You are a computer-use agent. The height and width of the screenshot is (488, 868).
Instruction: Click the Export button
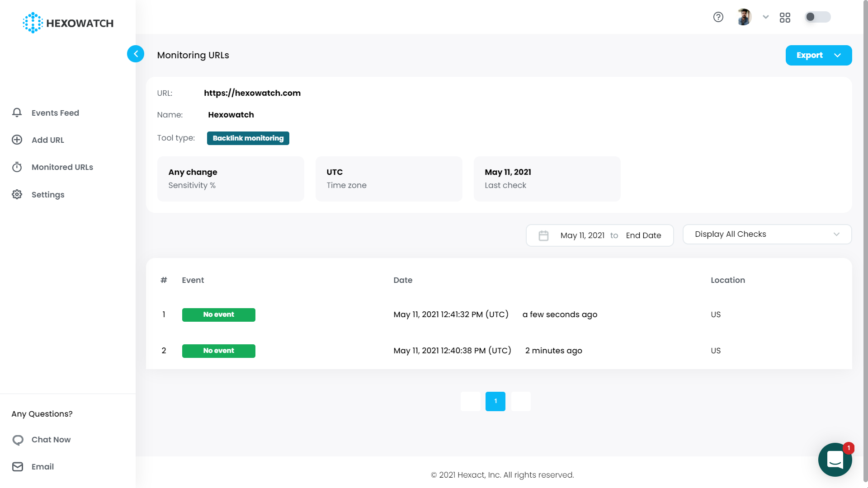(x=819, y=55)
